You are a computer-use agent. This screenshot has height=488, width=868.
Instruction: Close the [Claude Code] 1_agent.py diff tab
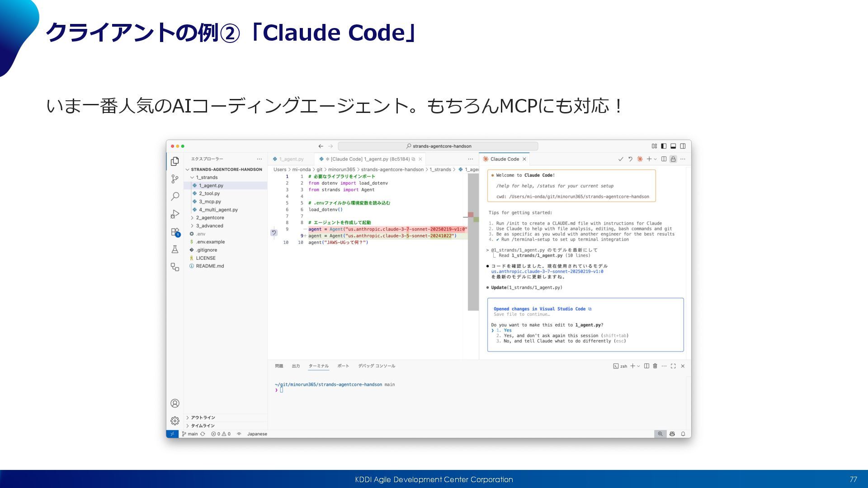click(x=420, y=159)
